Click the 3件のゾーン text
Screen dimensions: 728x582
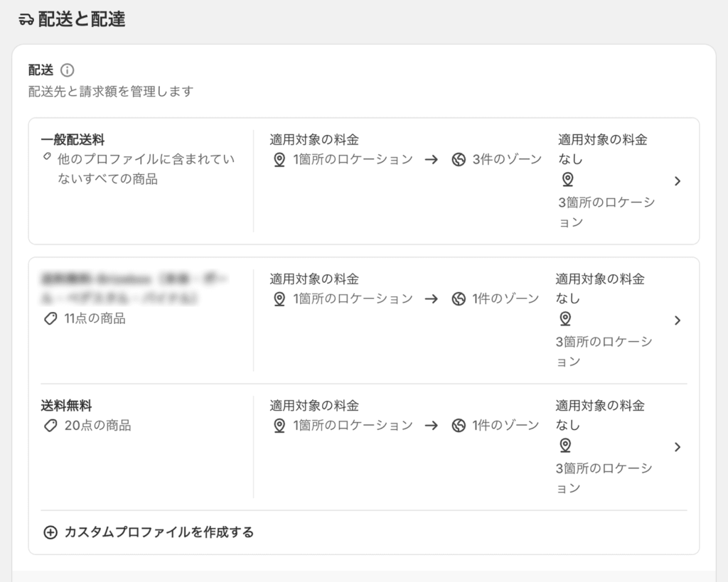(507, 160)
